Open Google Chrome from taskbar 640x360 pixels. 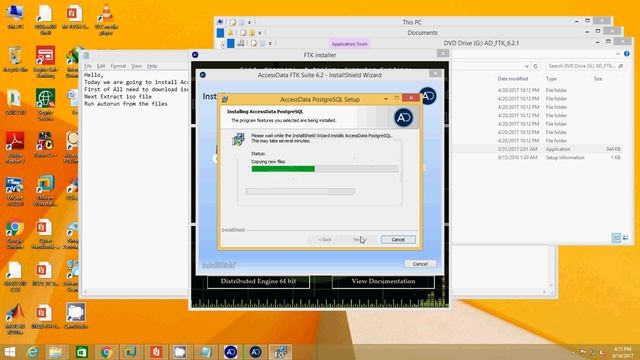tap(106, 352)
